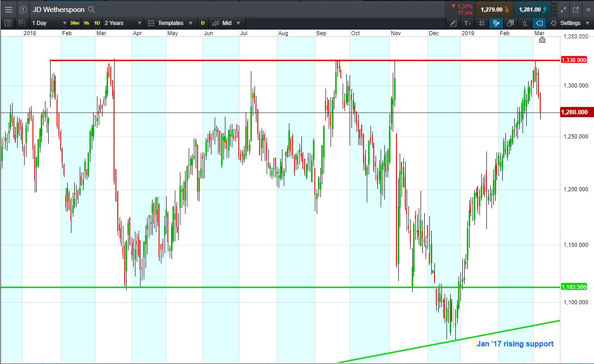
Task: Click the candlestick order tool icon
Action: [x=525, y=23]
